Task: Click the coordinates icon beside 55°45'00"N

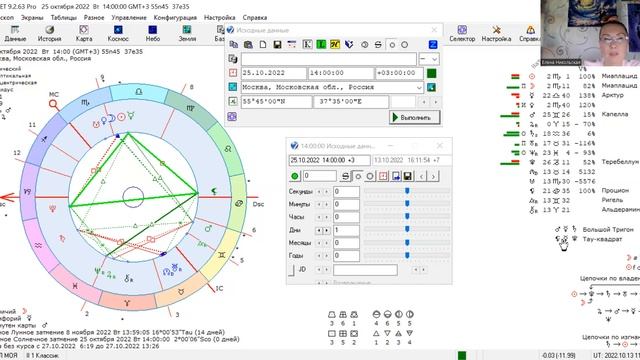Action: 233,102
